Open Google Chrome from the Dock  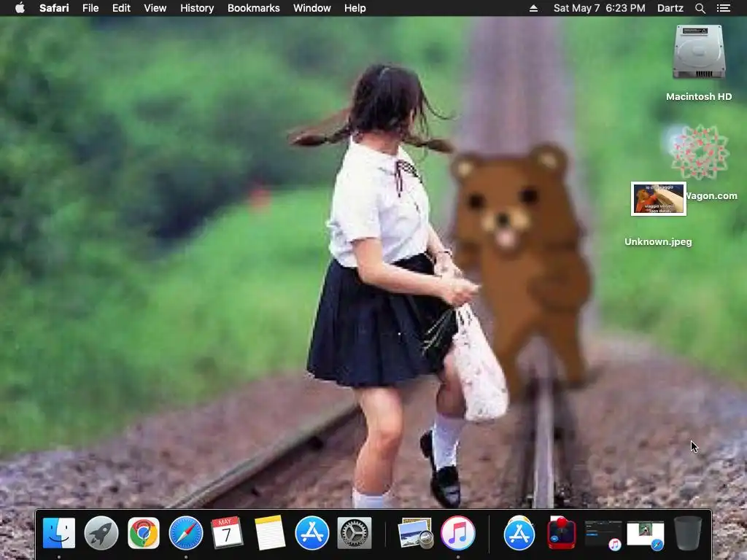tap(144, 533)
